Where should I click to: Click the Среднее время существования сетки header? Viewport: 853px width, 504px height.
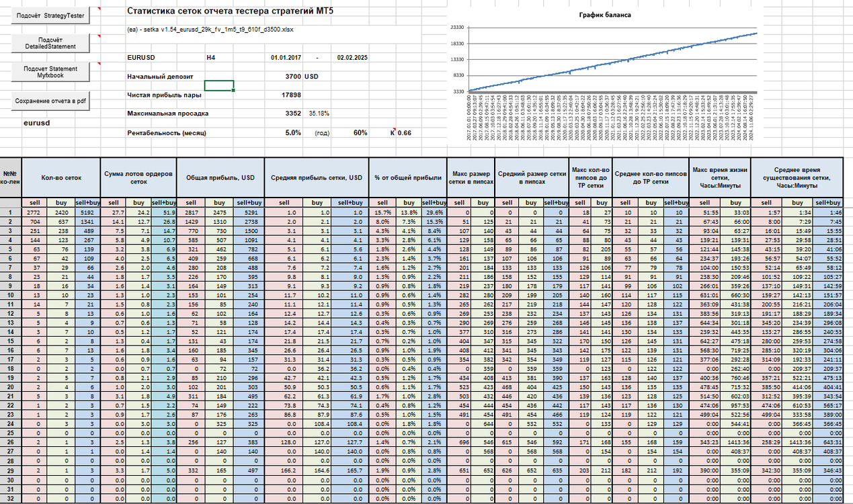(797, 177)
